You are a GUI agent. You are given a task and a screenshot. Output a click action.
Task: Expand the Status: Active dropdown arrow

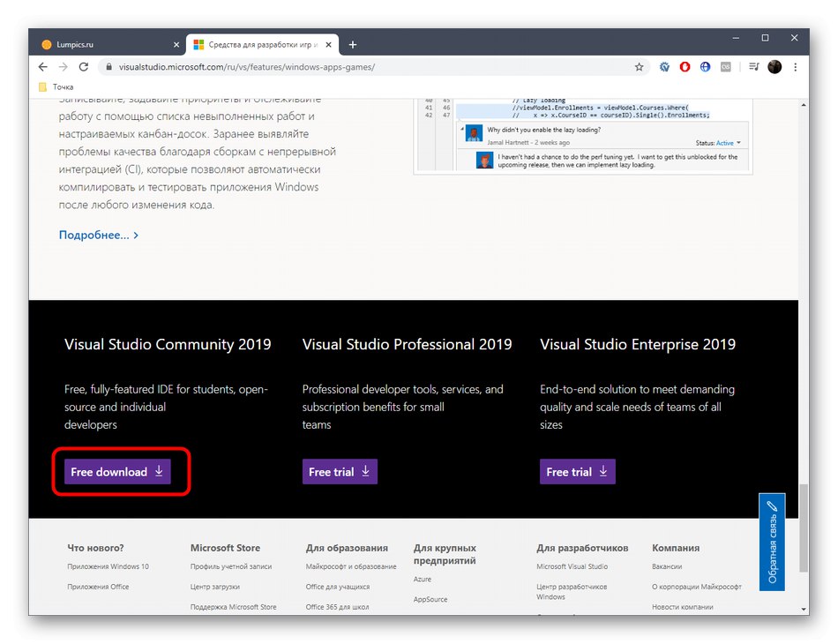point(739,143)
